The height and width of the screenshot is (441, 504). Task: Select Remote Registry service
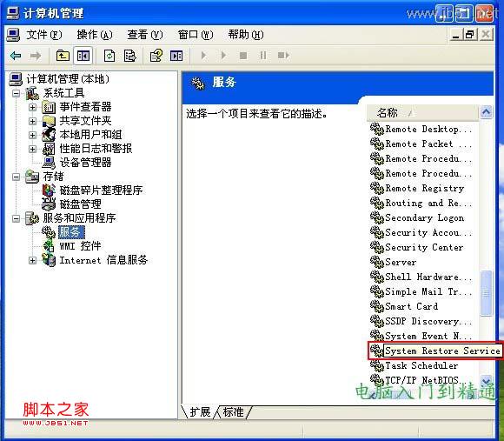pos(425,188)
